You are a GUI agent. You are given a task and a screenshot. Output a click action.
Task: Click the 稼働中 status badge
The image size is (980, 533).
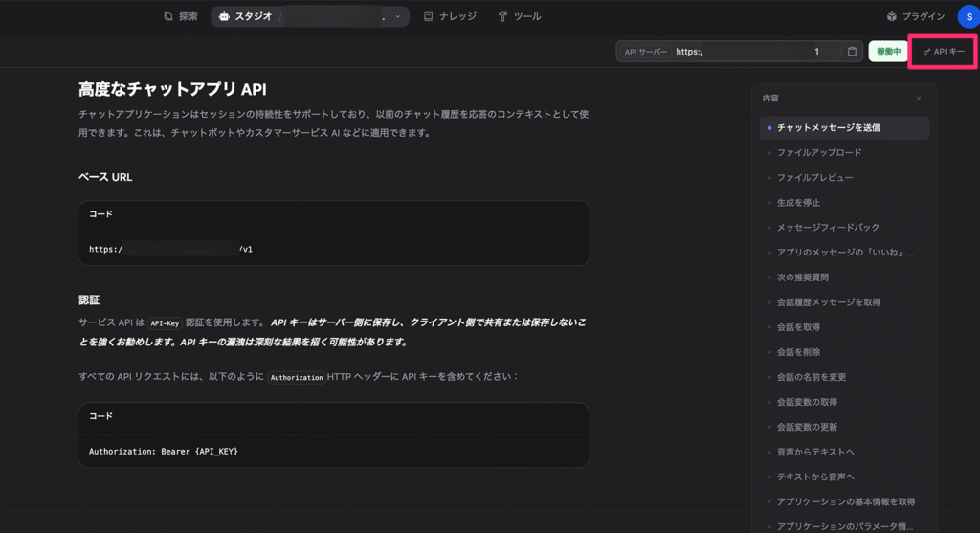[x=888, y=52]
